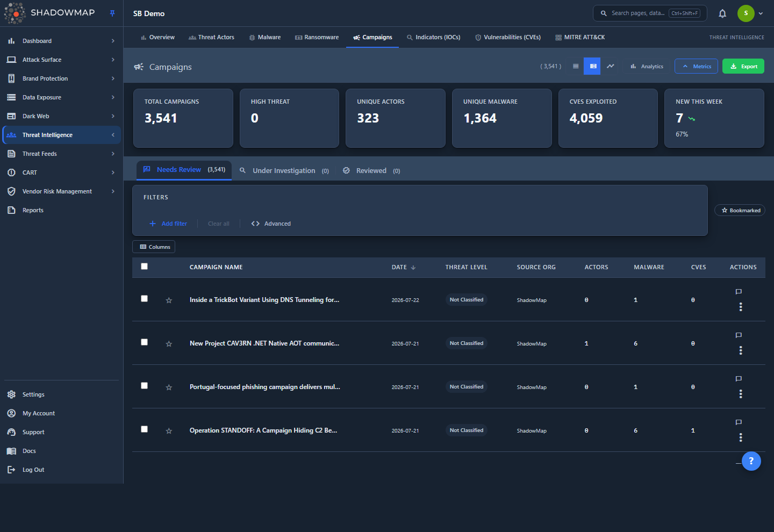Open three-dot actions menu for CAV3RN campaign
774x532 pixels.
click(x=741, y=350)
